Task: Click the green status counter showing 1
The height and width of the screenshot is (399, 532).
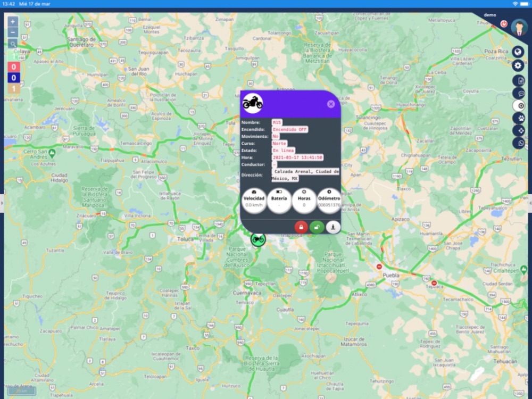Action: pos(14,56)
